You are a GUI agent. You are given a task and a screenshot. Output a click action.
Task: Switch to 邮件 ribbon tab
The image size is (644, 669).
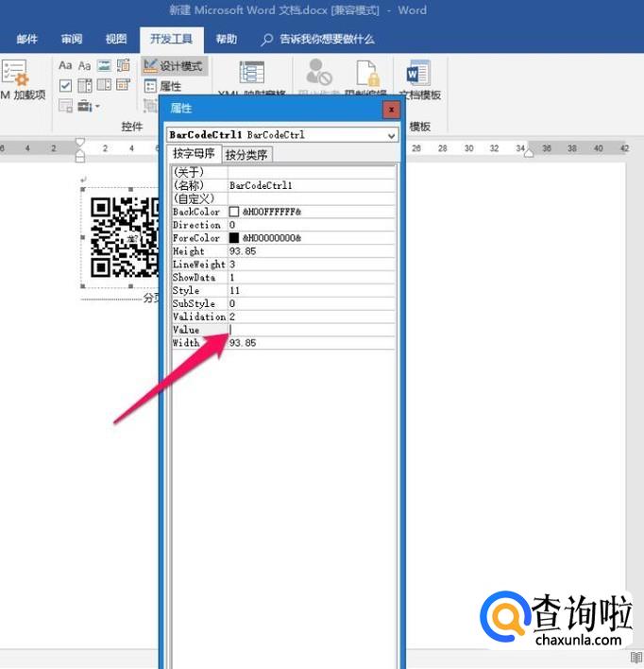tap(26, 40)
